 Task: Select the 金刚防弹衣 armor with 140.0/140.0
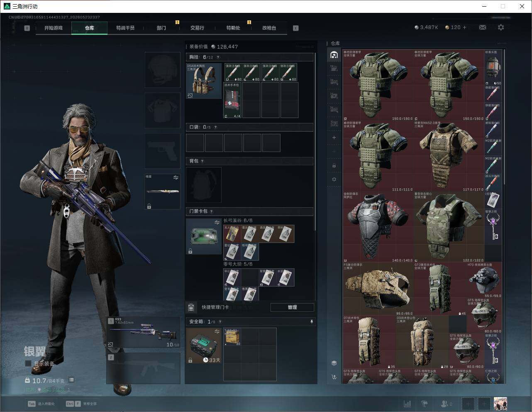tap(378, 227)
